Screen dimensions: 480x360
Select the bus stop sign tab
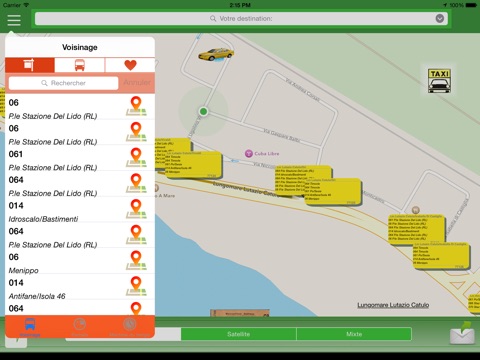click(30, 65)
